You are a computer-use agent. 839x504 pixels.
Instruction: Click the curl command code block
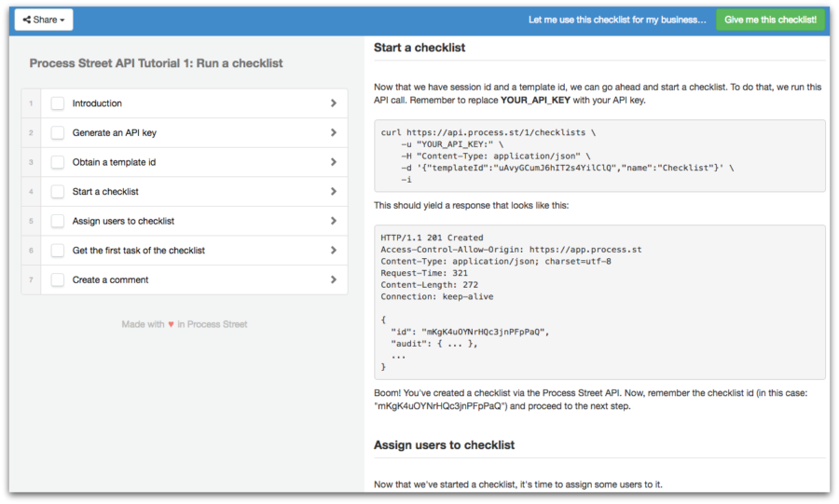click(x=599, y=156)
